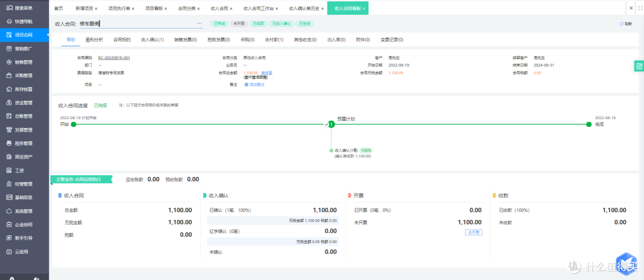This screenshot has width=644, height=280.
Task: Open the 云应用 sidebar icon
Action: [x=9, y=251]
